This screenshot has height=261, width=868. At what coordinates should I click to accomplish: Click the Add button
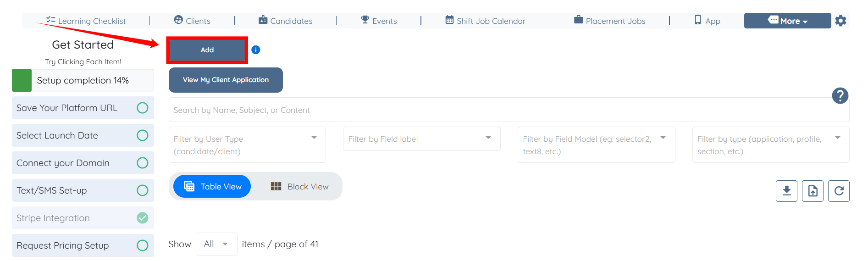click(x=207, y=50)
